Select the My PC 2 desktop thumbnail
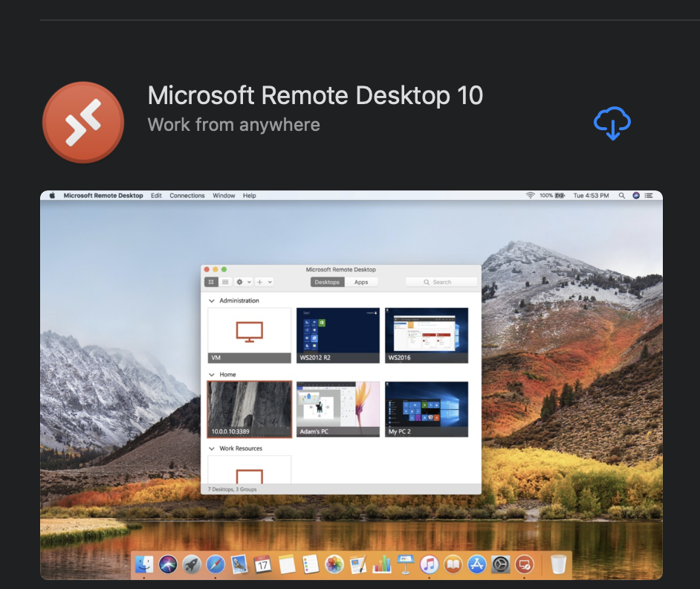Image resolution: width=700 pixels, height=589 pixels. (427, 409)
